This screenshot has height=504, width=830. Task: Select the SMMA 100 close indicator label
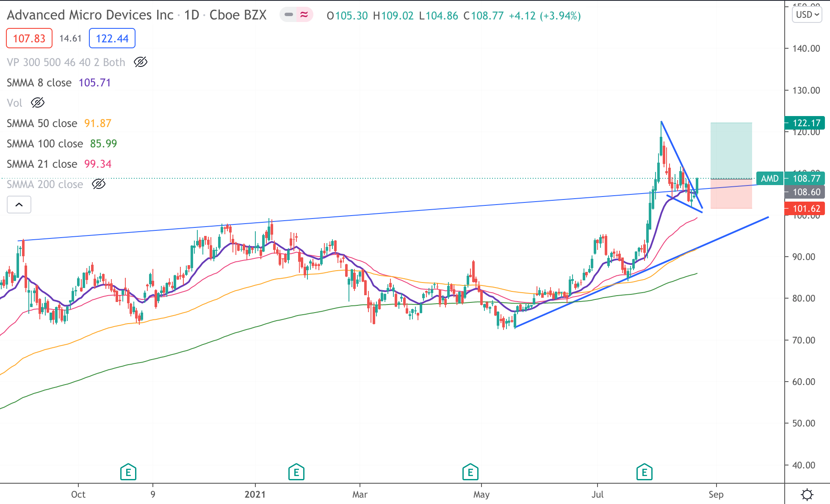coord(45,144)
